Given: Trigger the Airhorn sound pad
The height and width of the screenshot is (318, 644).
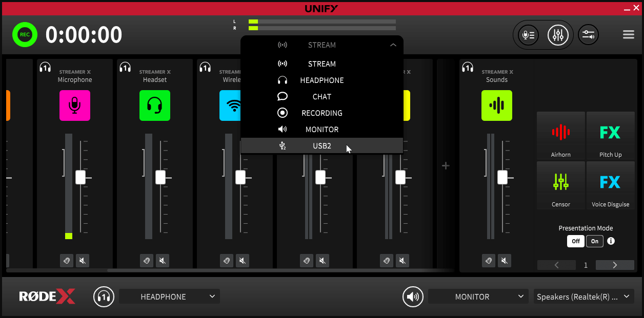Looking at the screenshot, I should (560, 135).
